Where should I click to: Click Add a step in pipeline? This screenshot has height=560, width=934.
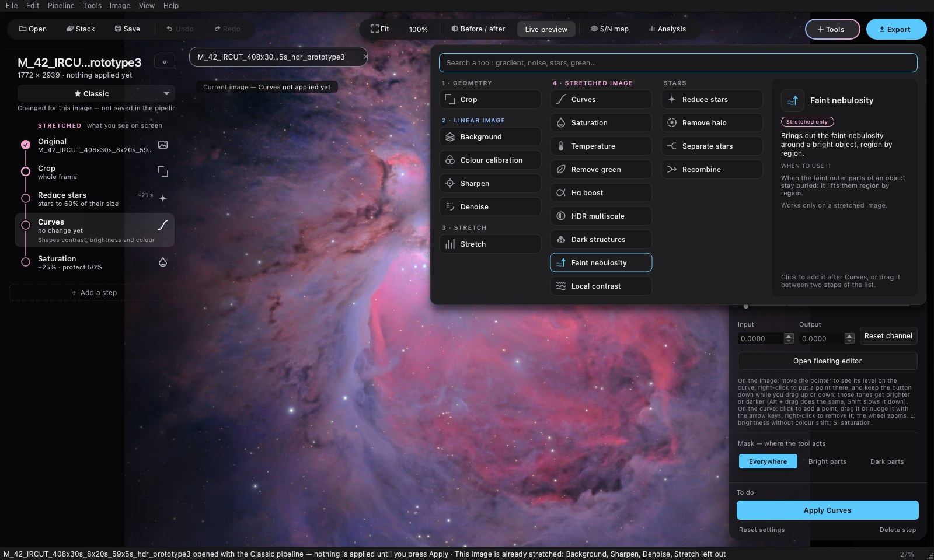click(x=94, y=293)
